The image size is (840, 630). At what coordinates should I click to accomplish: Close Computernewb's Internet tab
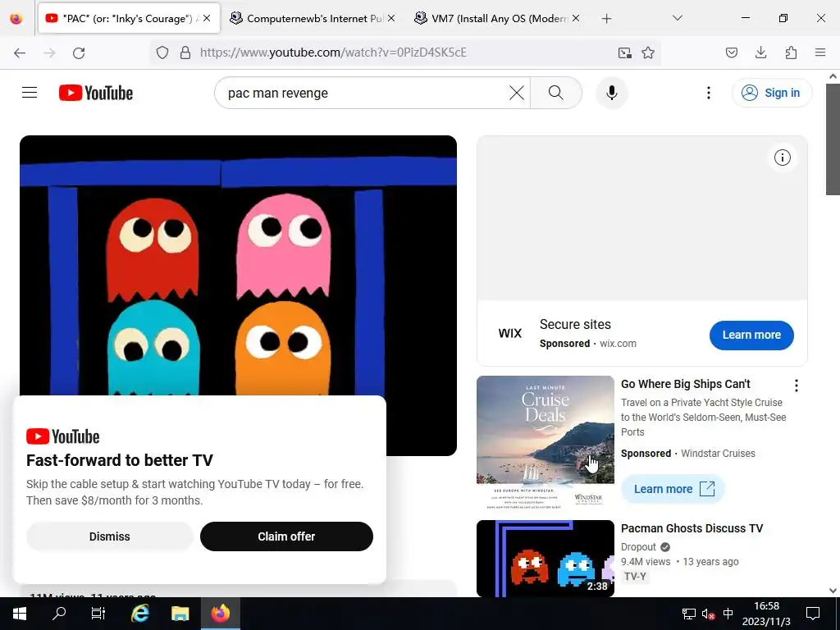click(x=391, y=18)
